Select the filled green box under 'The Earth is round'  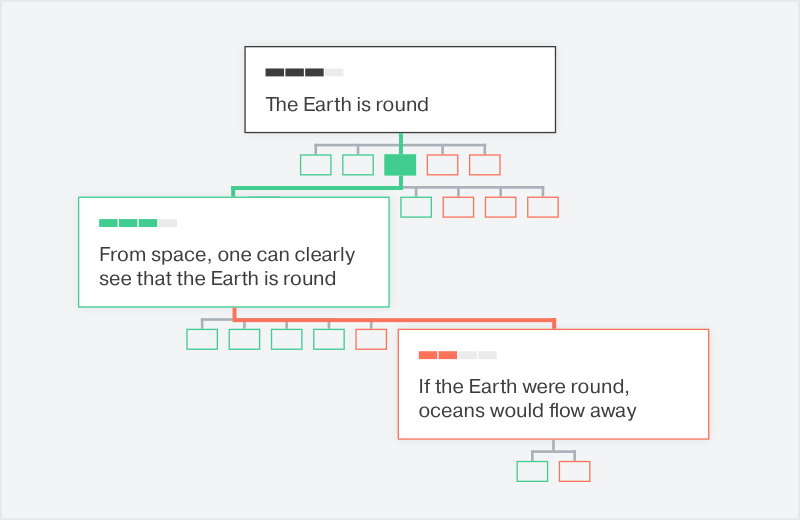[400, 165]
